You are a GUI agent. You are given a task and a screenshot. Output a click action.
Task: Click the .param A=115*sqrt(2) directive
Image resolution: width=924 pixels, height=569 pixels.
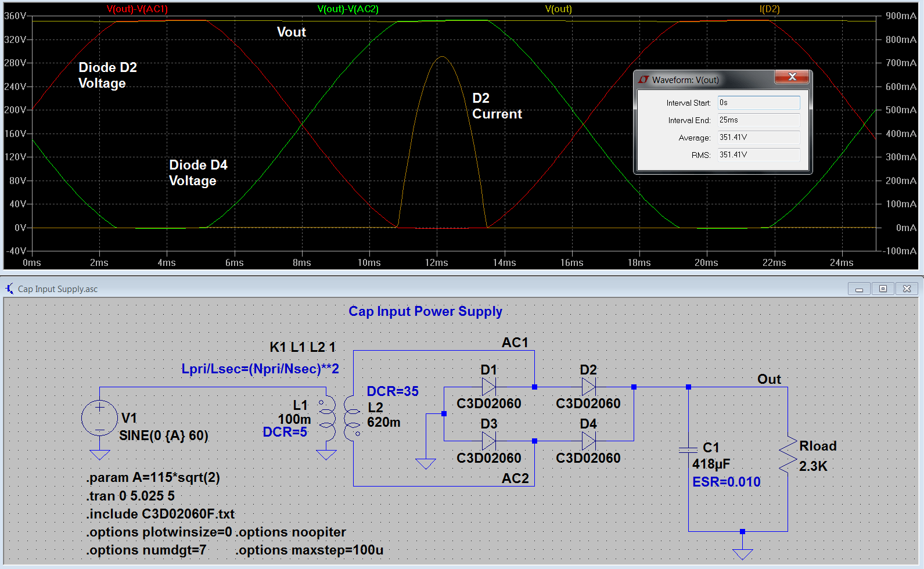click(x=153, y=478)
